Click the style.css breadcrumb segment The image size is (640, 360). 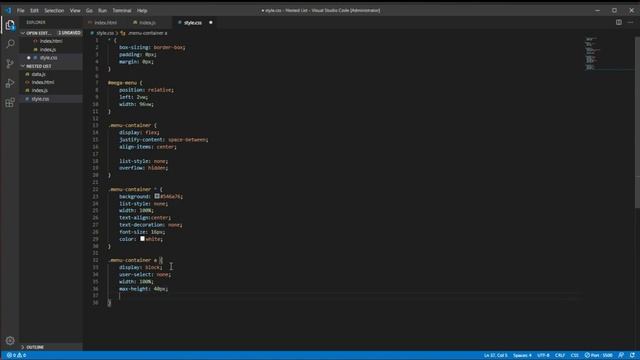pos(105,33)
